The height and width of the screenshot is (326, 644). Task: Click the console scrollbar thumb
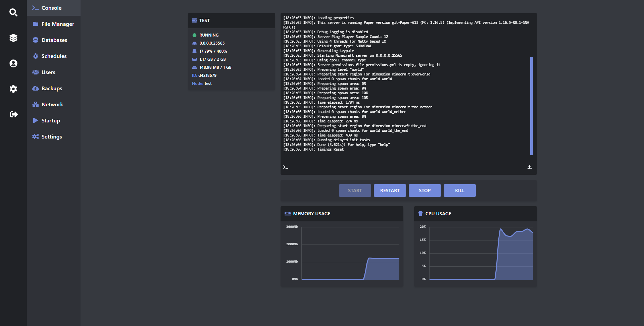click(532, 106)
